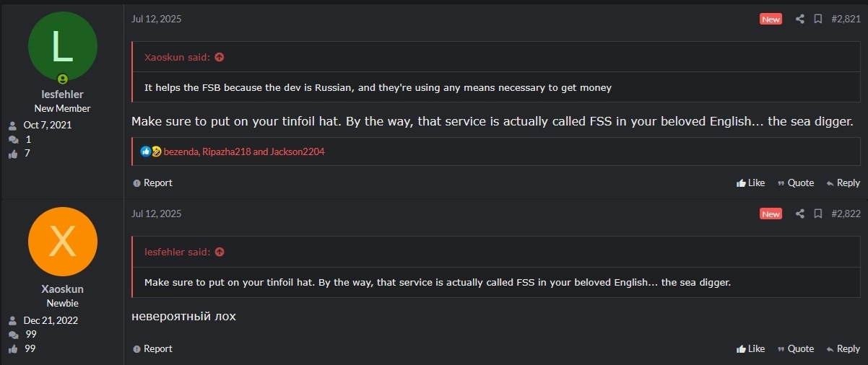
Task: Report lesfehler's post
Action: point(152,183)
